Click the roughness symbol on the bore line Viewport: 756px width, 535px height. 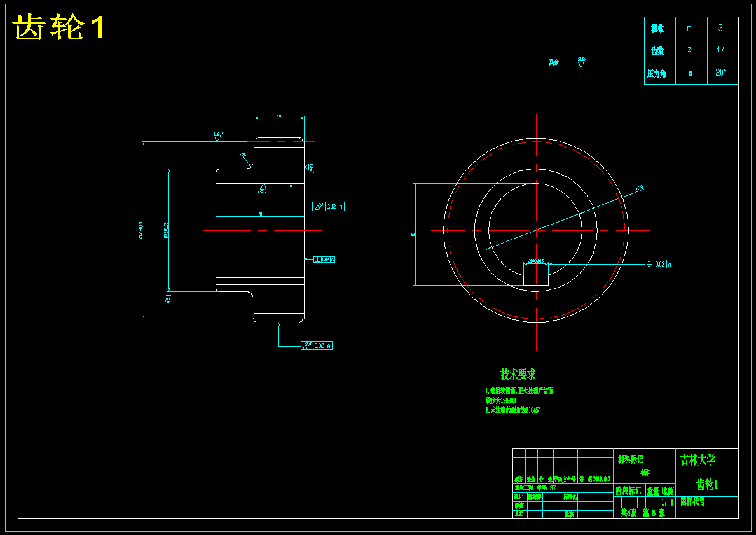coord(263,189)
